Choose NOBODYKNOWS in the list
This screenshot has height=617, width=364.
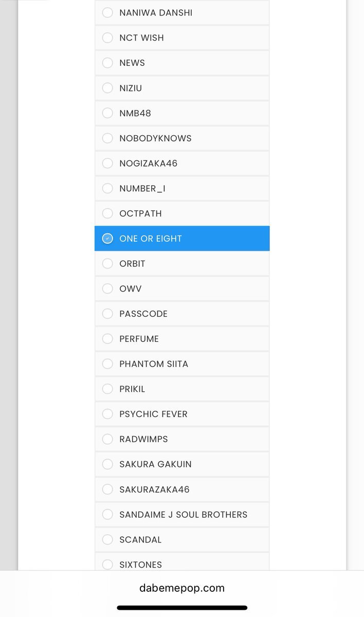182,138
